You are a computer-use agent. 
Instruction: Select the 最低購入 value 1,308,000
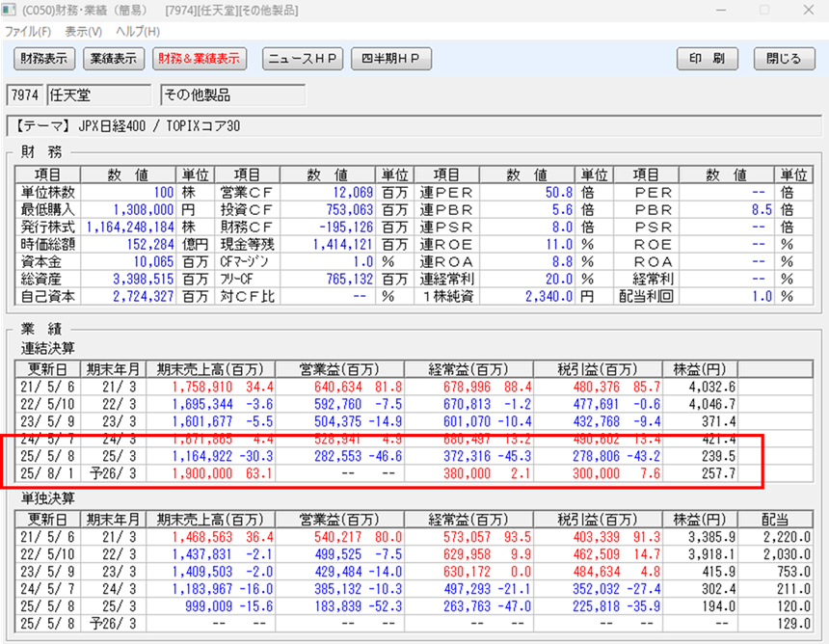tap(144, 210)
